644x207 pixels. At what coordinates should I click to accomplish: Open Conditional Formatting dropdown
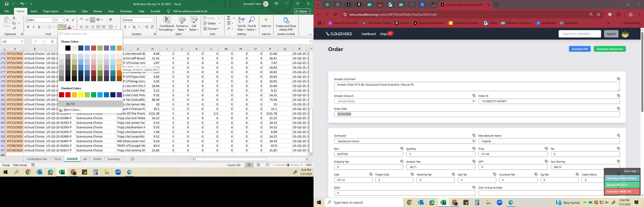[x=167, y=24]
